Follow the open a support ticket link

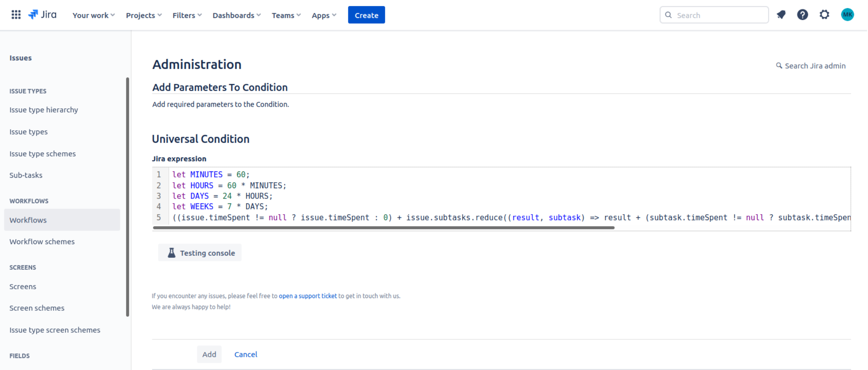point(308,296)
